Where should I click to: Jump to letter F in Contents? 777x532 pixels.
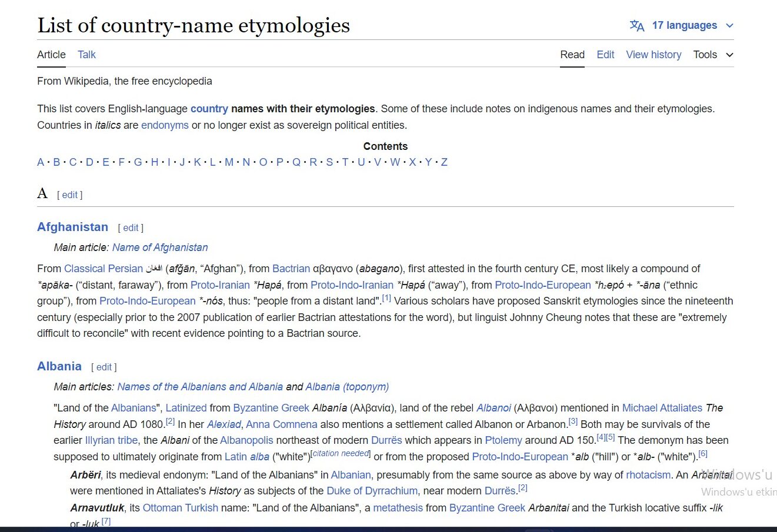coord(122,162)
